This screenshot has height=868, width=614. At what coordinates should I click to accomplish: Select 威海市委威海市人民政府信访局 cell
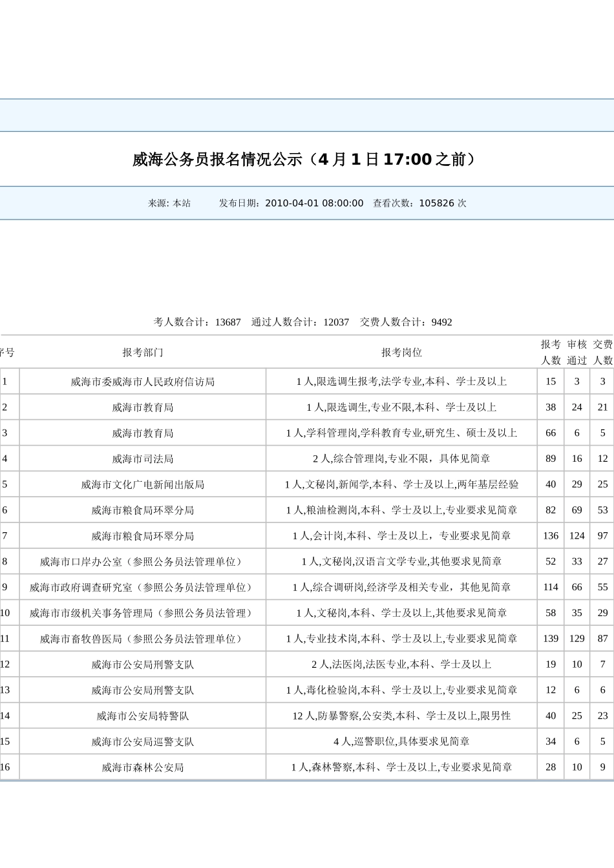coord(143,382)
